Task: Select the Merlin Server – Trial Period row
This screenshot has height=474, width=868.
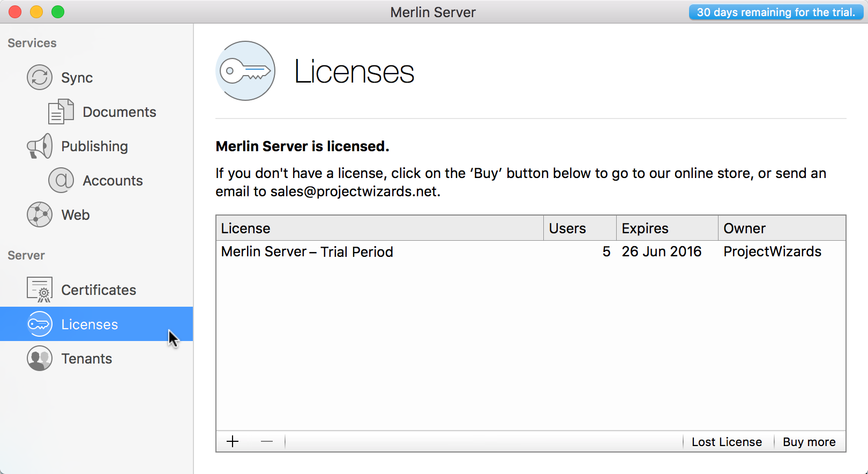Action: click(x=531, y=251)
